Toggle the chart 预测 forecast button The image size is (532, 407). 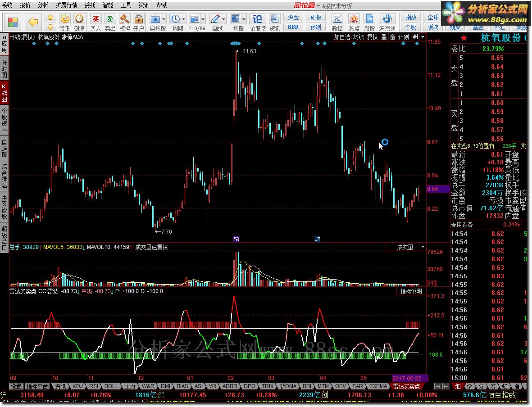[x=404, y=37]
